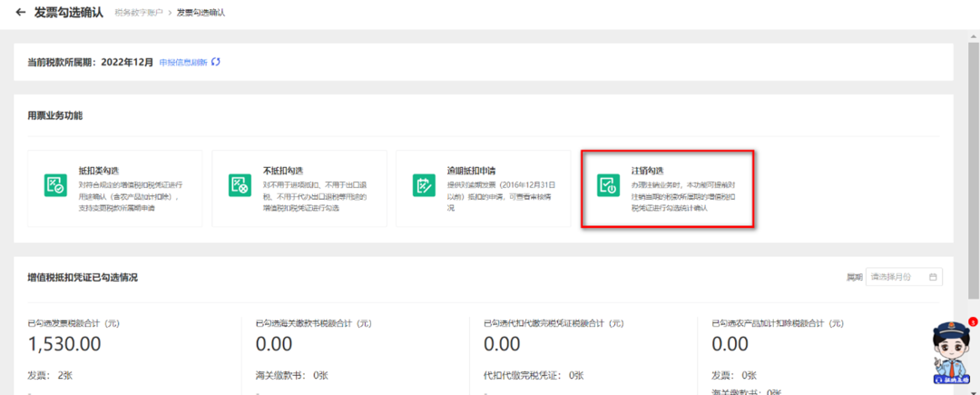Click the green 抵扣类勾选 card icon

(55, 185)
